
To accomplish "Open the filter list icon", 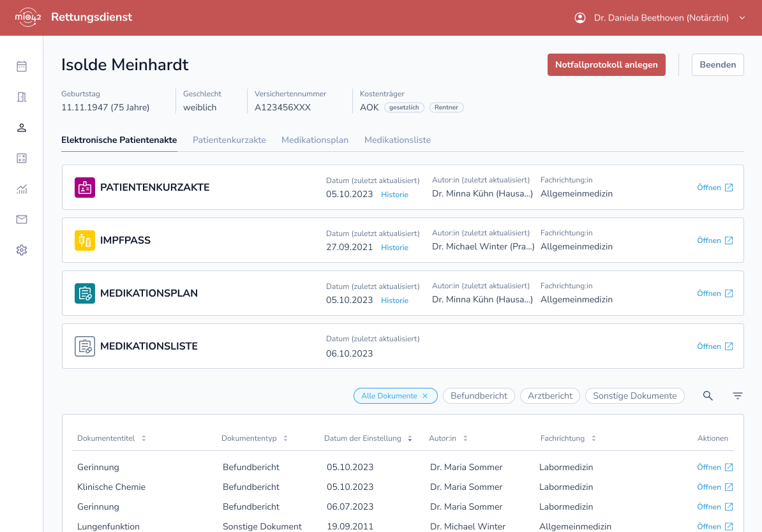I will point(738,395).
